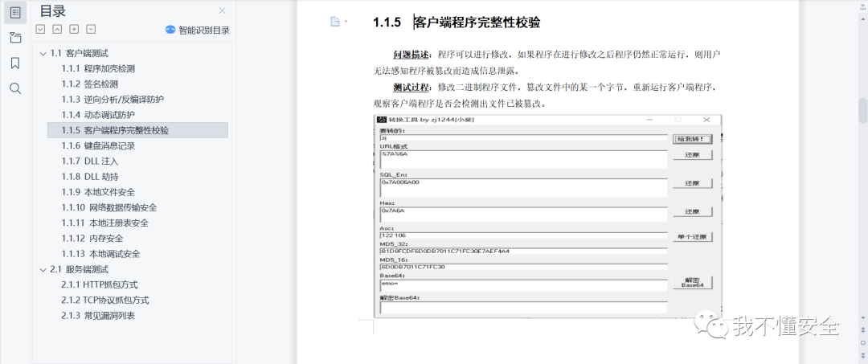Navigate to 1.1.7 DLL 注入
The image size is (868, 364).
pyautogui.click(x=90, y=162)
